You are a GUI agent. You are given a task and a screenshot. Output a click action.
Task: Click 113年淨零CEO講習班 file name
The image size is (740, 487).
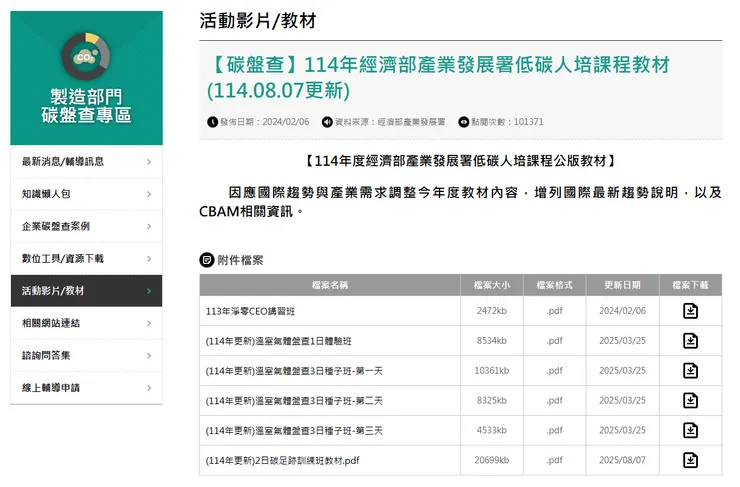(250, 311)
